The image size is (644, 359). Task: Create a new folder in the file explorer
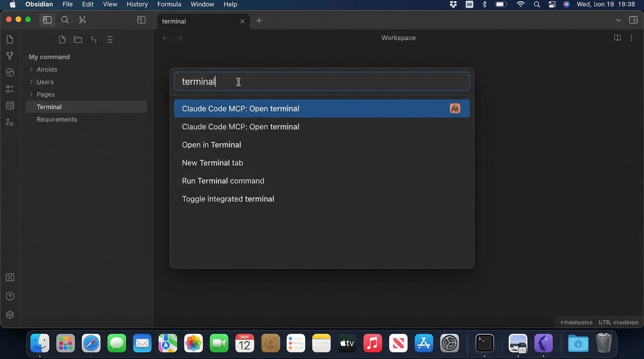point(78,39)
